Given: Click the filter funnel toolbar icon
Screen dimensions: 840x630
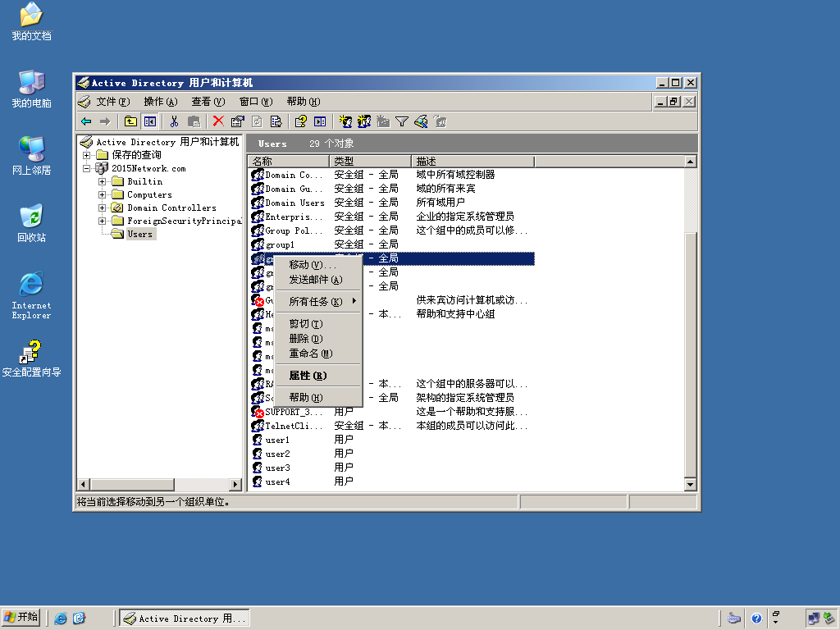Looking at the screenshot, I should click(402, 121).
